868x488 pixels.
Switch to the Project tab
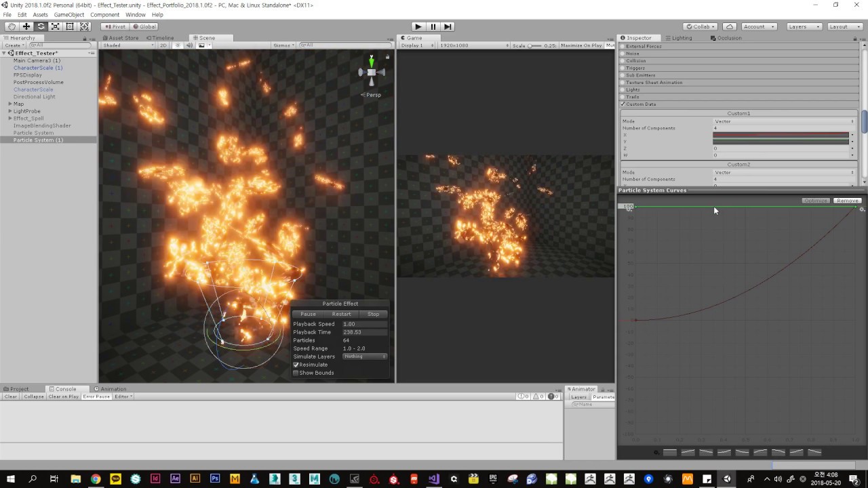pyautogui.click(x=16, y=389)
